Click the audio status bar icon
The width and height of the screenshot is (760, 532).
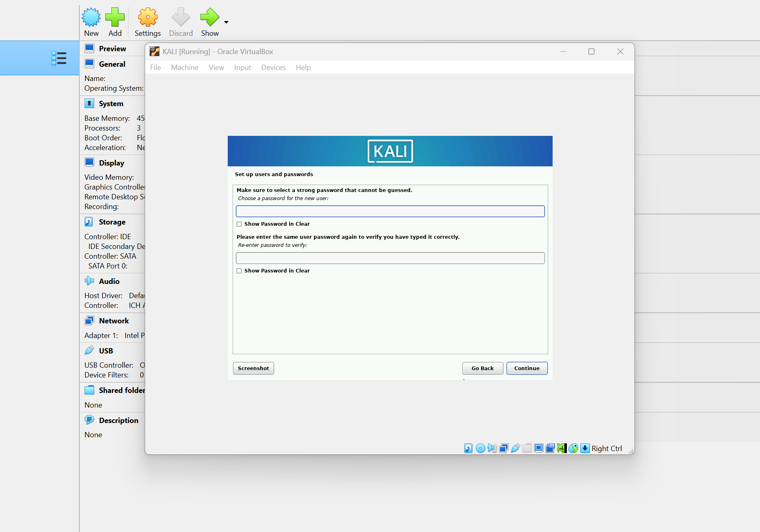pos(492,448)
